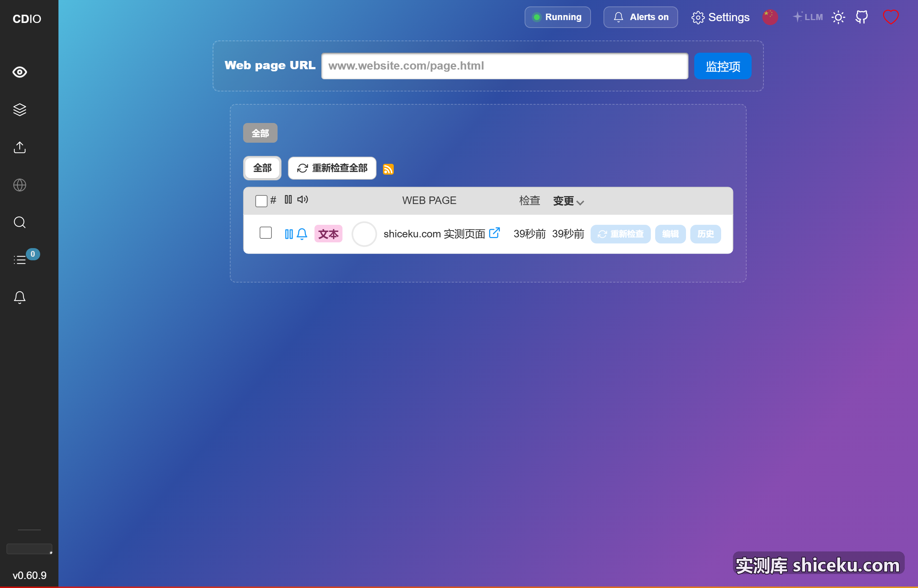Open 历史 for shiceku.com row
The image size is (918, 588).
(705, 234)
